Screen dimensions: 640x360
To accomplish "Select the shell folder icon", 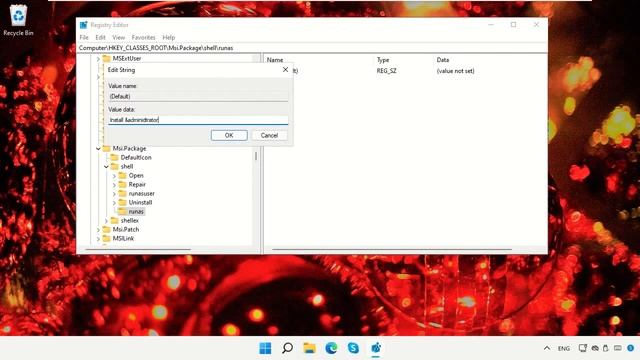I will pos(115,166).
